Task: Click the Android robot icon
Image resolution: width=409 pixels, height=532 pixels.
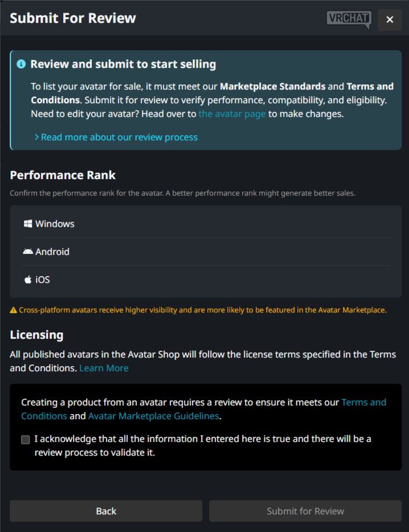Action: pos(27,251)
